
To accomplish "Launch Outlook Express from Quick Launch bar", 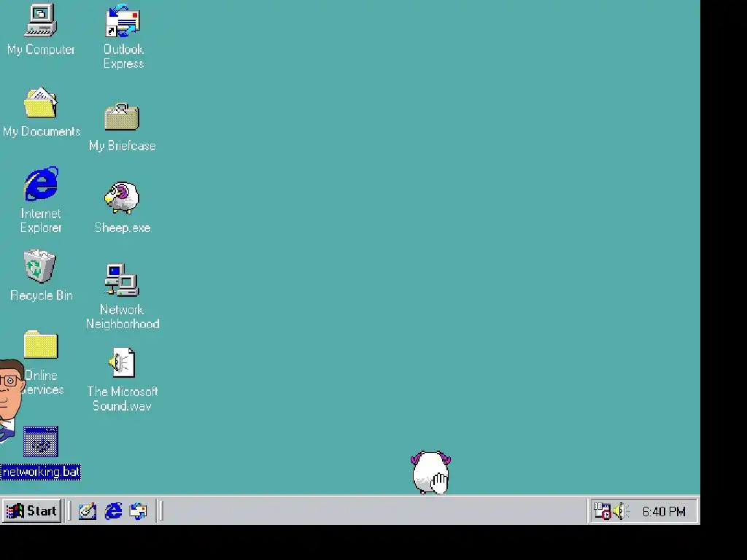I will tap(139, 511).
